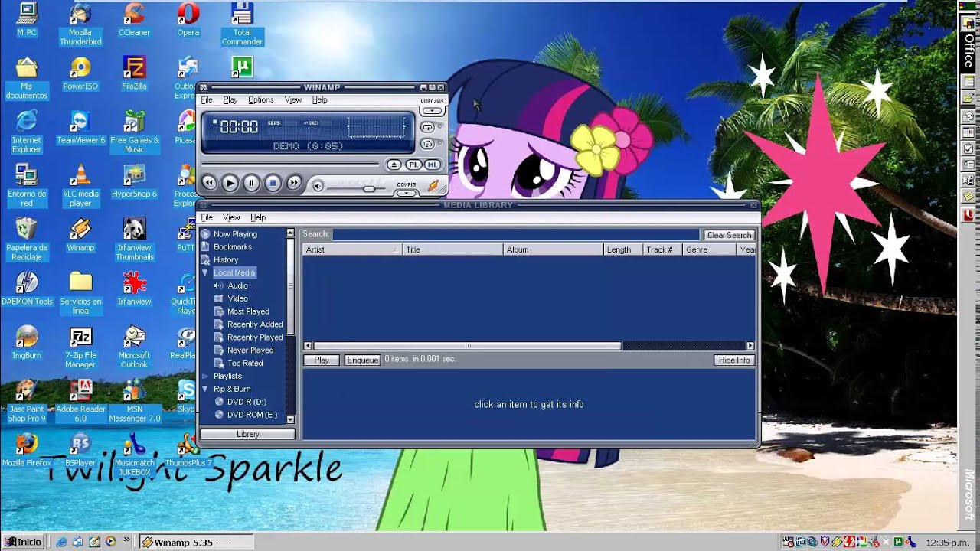This screenshot has width=980, height=551.
Task: Click the Enqueue button
Action: point(362,360)
